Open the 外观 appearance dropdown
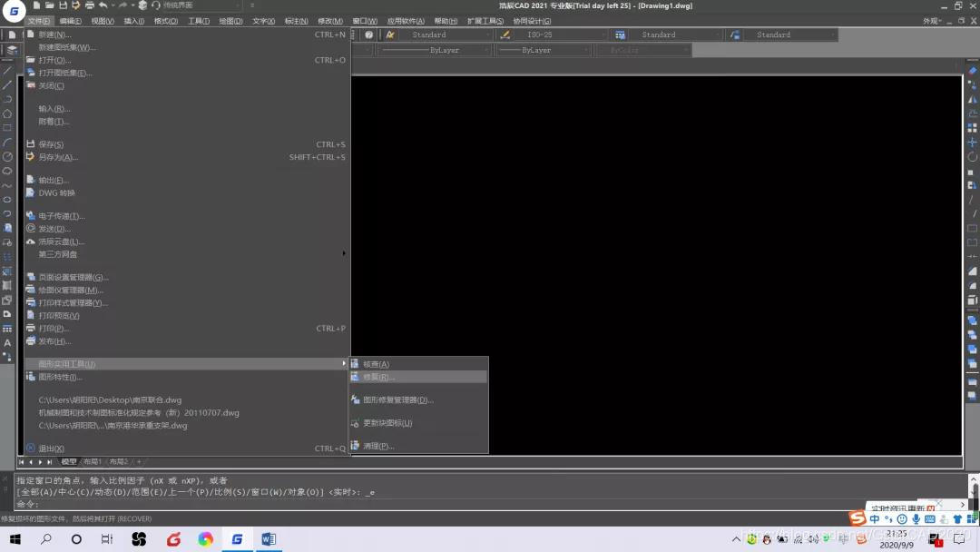The image size is (980, 552). 932,21
